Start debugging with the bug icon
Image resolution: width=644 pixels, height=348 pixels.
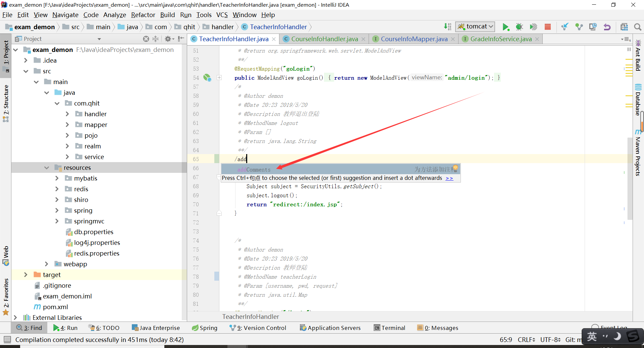click(x=519, y=27)
